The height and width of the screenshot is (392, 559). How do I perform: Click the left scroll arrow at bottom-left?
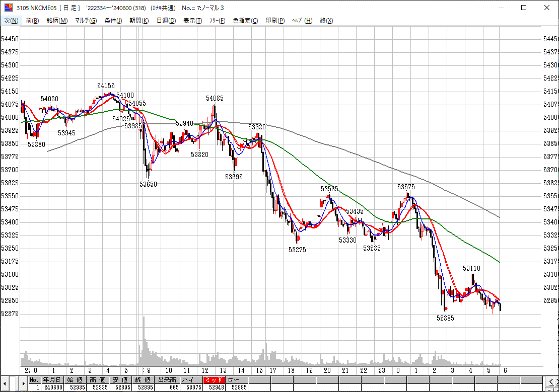tap(5, 383)
